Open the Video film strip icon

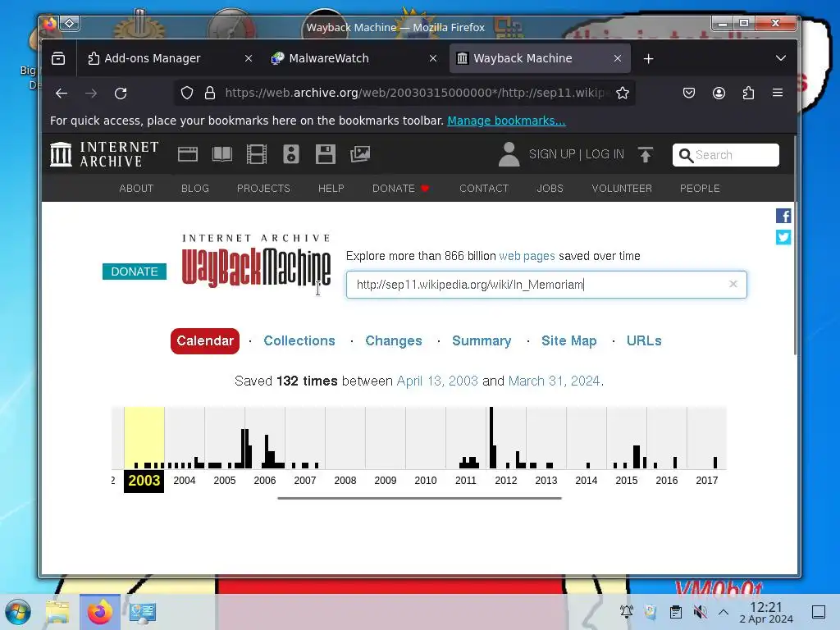point(257,154)
